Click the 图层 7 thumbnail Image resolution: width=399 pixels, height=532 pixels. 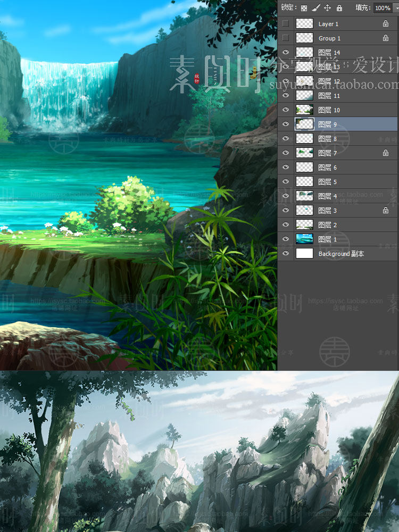click(x=304, y=153)
